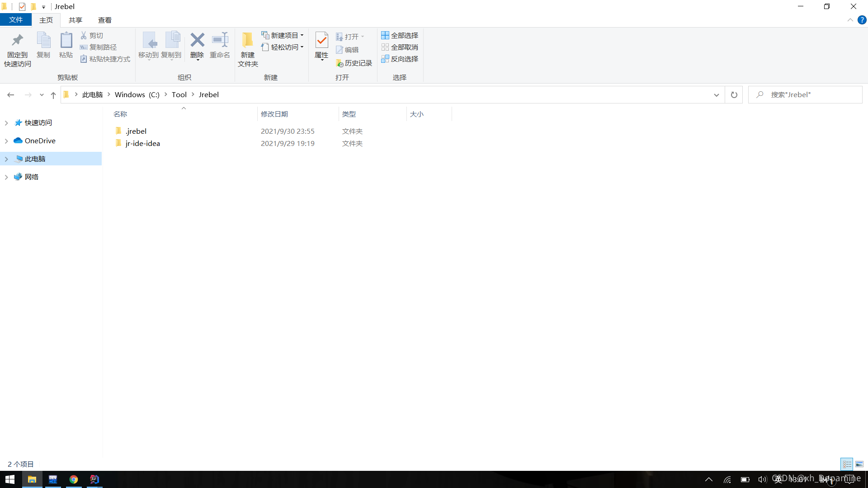Expand This PC (此电脑) tree node
Viewport: 868px width, 488px height.
pos(6,159)
